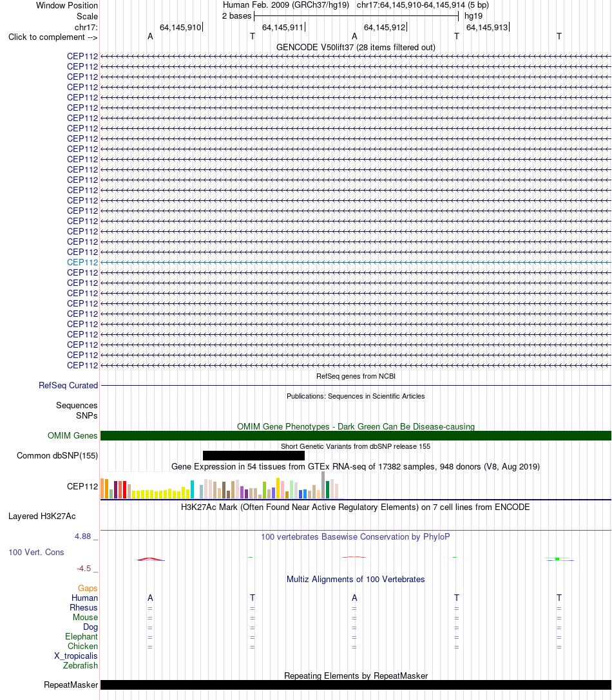Click the Scale track label

[x=87, y=16]
